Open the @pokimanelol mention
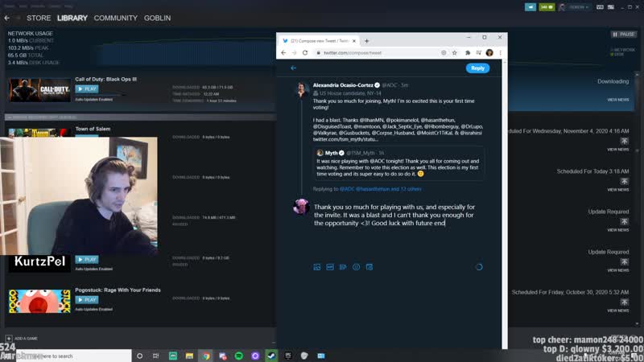The image size is (644, 362). (402, 120)
